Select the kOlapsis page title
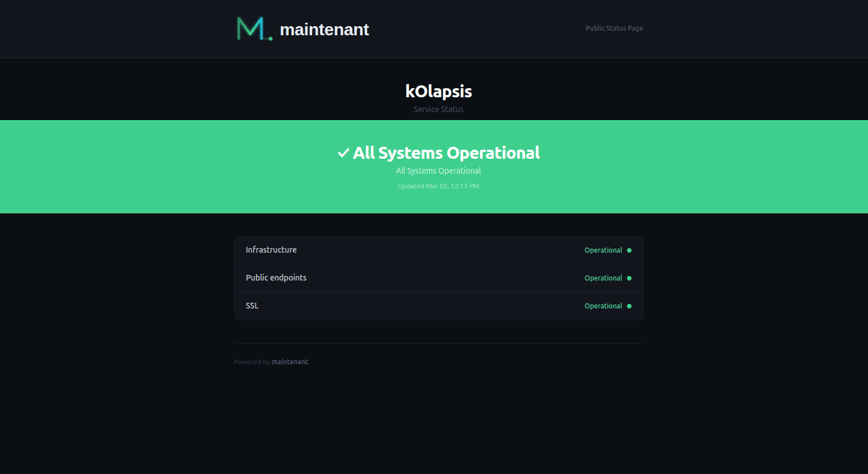Viewport: 868px width, 474px height. [x=438, y=91]
